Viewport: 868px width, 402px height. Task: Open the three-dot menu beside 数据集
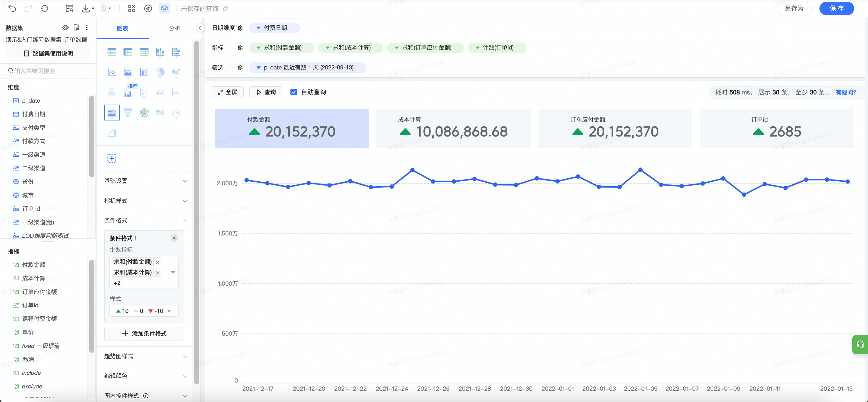point(87,27)
